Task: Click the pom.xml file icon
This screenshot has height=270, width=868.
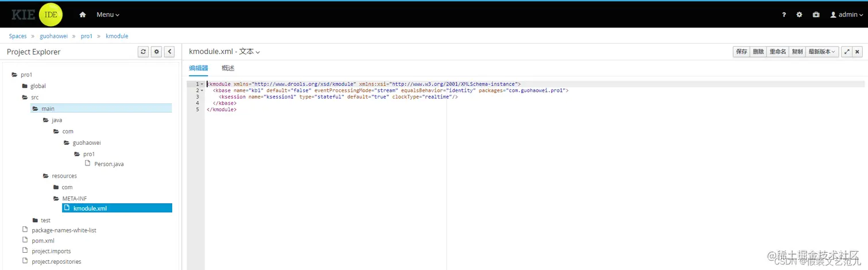Action: [25, 240]
